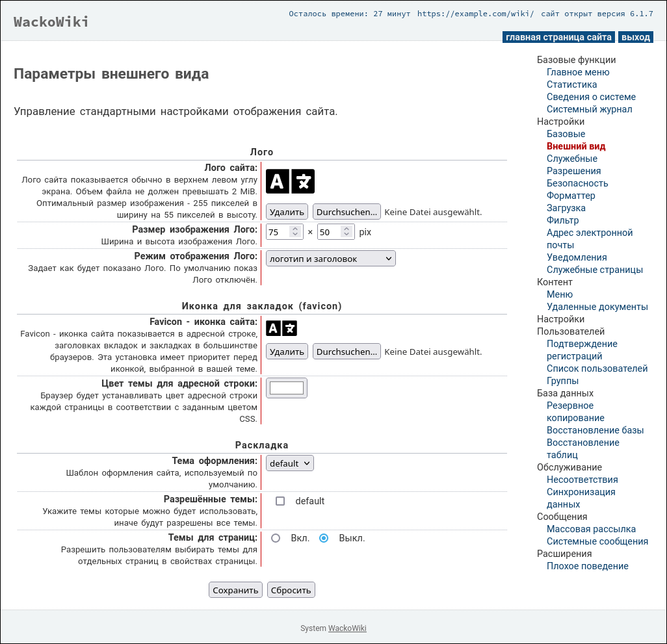Decrease the logo height stepper value
This screenshot has width=667, height=644.
pos(347,235)
